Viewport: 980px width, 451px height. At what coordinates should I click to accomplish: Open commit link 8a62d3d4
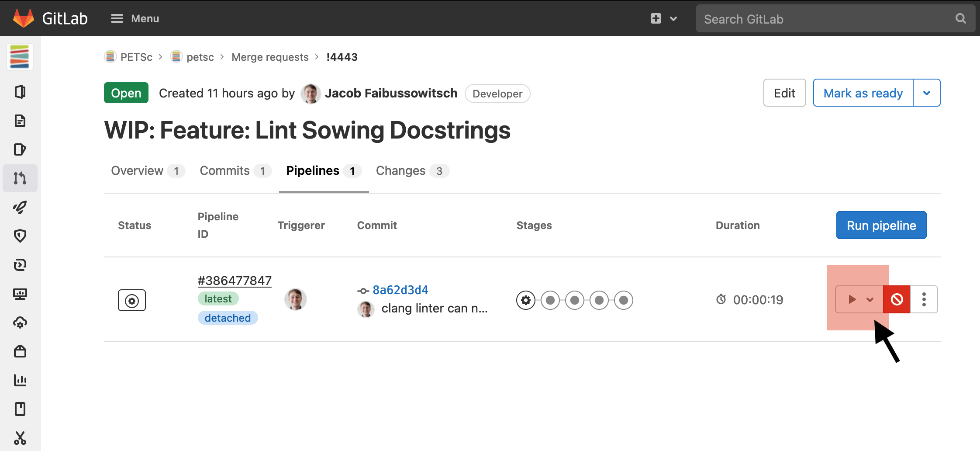(x=400, y=290)
